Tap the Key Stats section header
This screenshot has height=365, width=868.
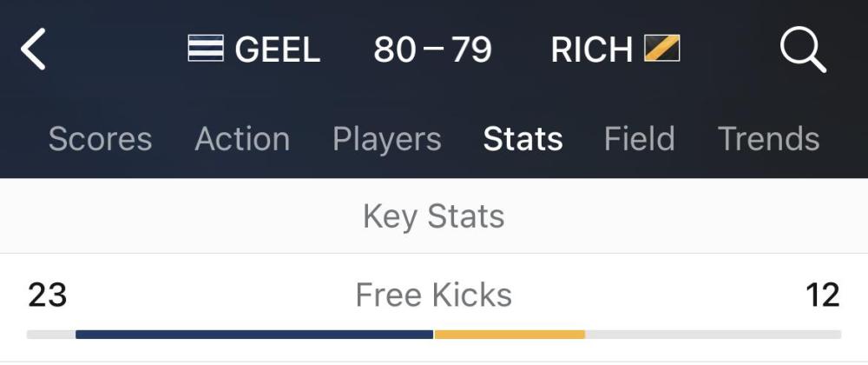[434, 216]
